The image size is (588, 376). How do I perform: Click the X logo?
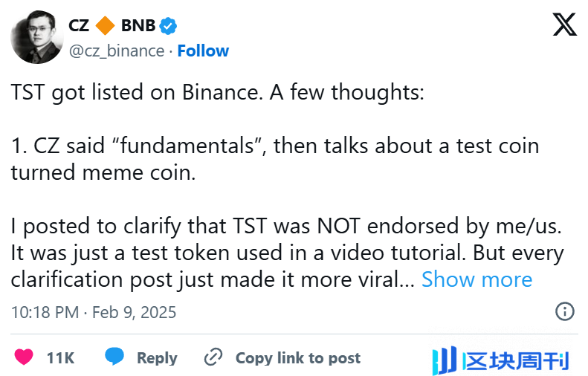(564, 26)
